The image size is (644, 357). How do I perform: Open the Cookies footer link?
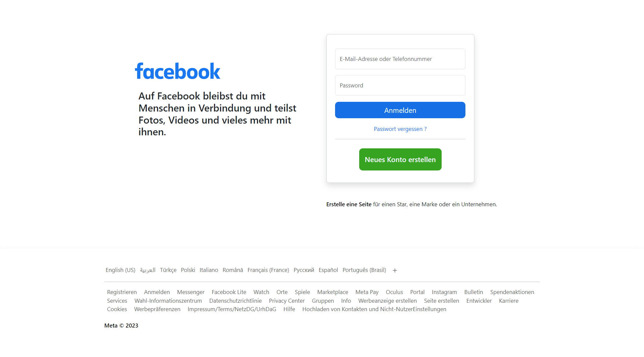pyautogui.click(x=117, y=309)
